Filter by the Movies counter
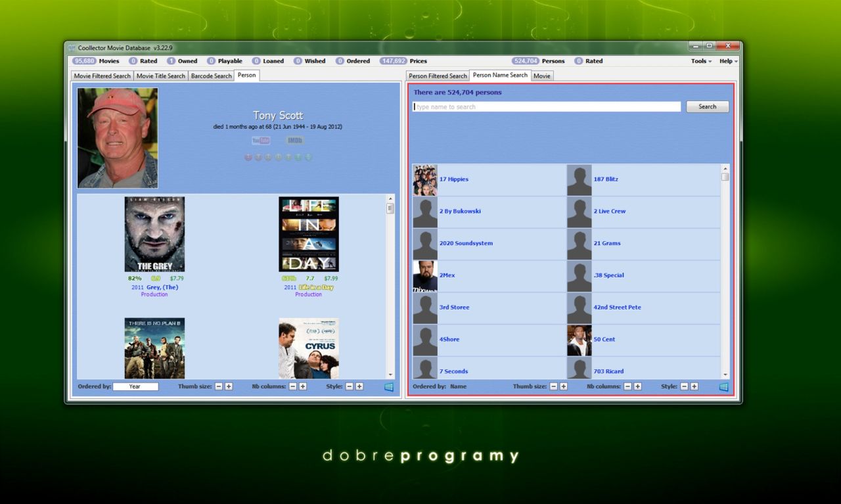The image size is (841, 504). coord(96,61)
